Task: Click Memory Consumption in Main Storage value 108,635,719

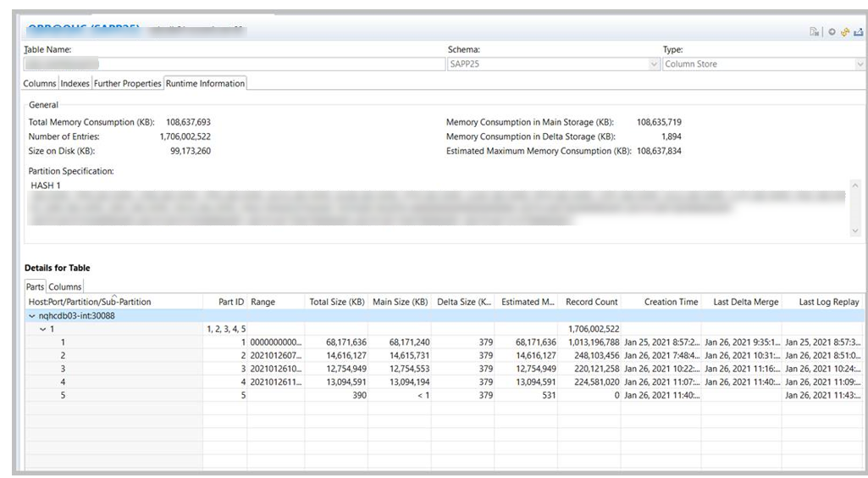Action: point(659,122)
